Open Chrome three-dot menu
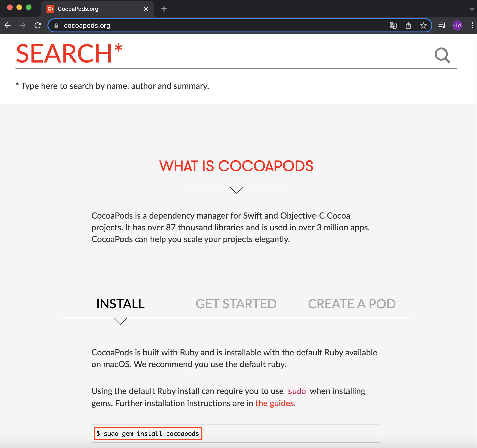The height and width of the screenshot is (448, 477). (x=472, y=25)
